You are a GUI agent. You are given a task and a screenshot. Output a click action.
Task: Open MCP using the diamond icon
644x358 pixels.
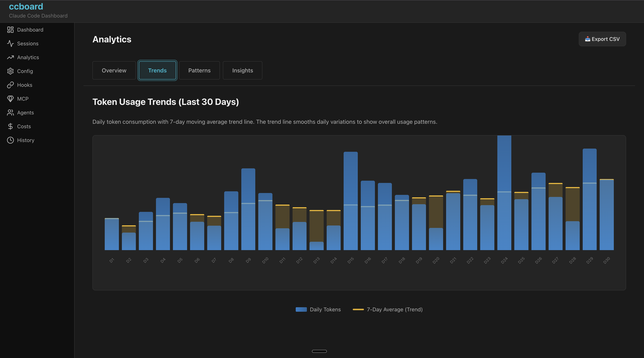click(10, 98)
